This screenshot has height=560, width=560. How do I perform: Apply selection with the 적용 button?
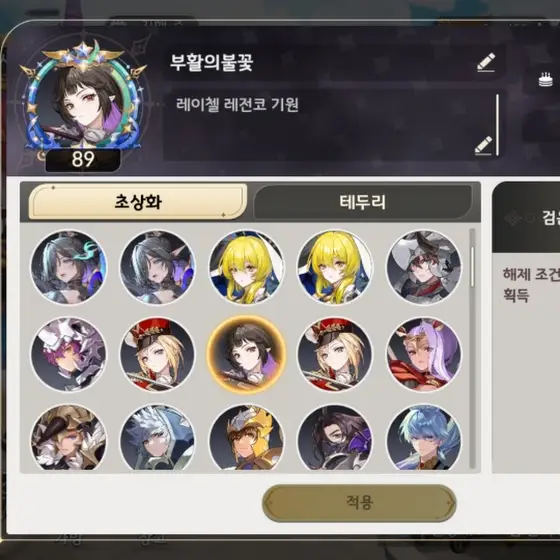(x=359, y=503)
